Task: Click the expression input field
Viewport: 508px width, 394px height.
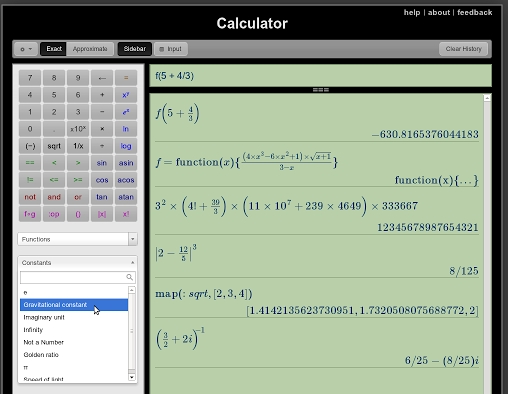Action: pyautogui.click(x=321, y=76)
